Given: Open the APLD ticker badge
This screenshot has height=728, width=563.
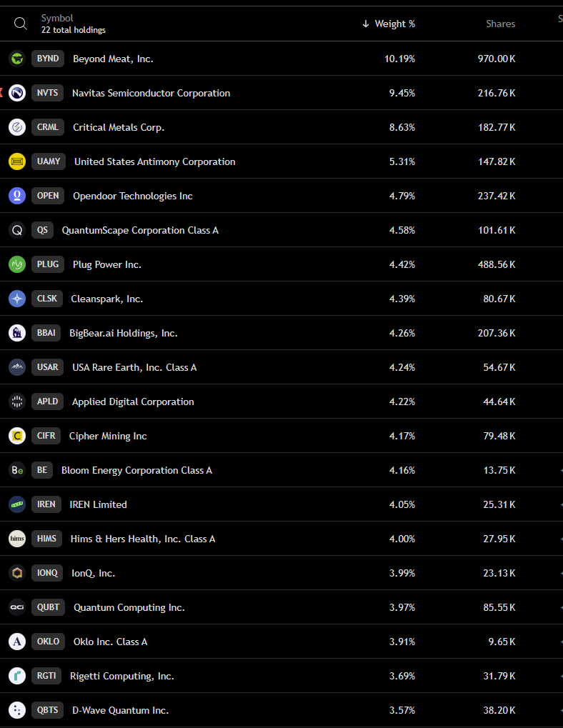Looking at the screenshot, I should tap(47, 402).
